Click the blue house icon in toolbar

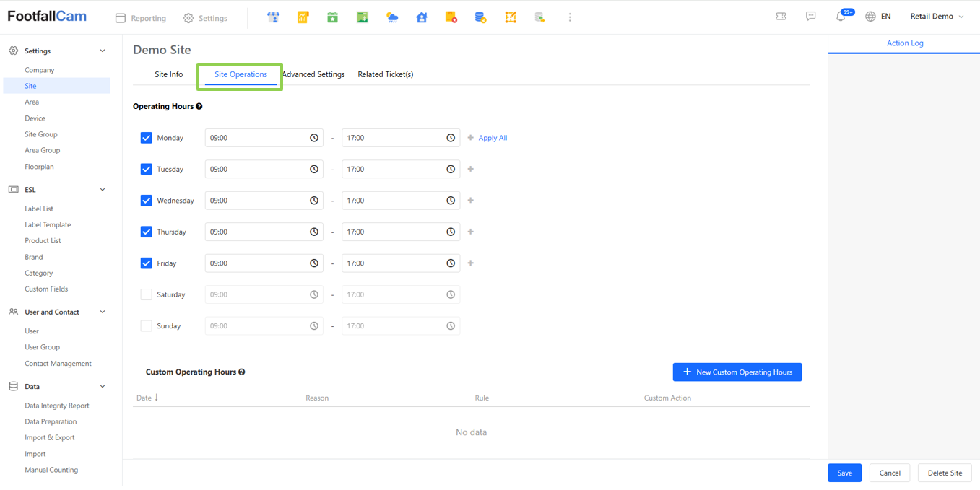(422, 17)
